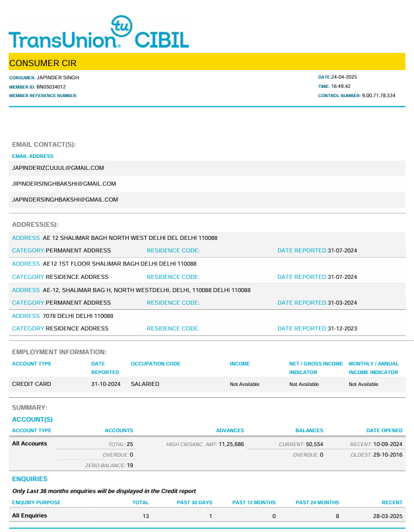Image resolution: width=414 pixels, height=532 pixels.
Task: Select the CONSUMER CIR yellow header text
Action: point(43,63)
